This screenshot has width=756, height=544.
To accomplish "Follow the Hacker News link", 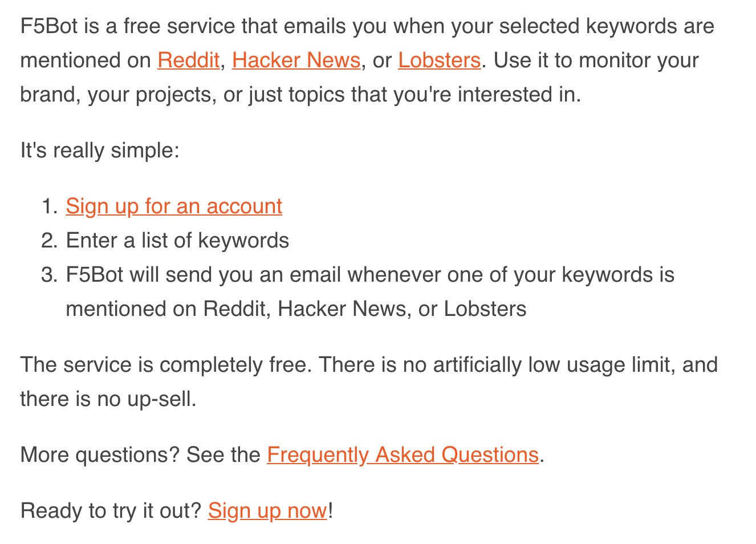I will click(x=296, y=60).
